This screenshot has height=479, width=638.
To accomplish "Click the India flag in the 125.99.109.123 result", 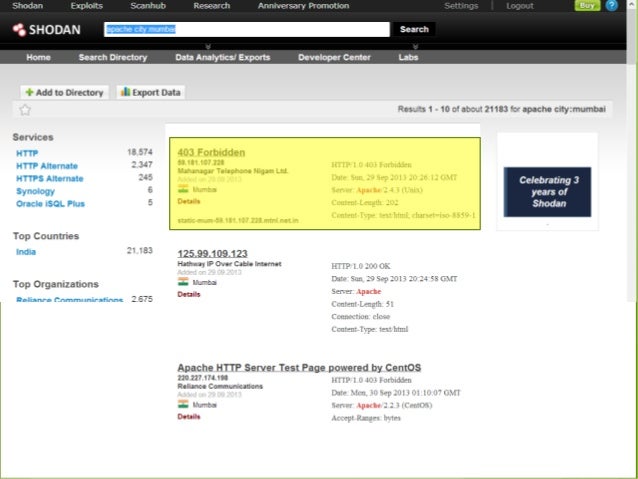I will coord(183,282).
